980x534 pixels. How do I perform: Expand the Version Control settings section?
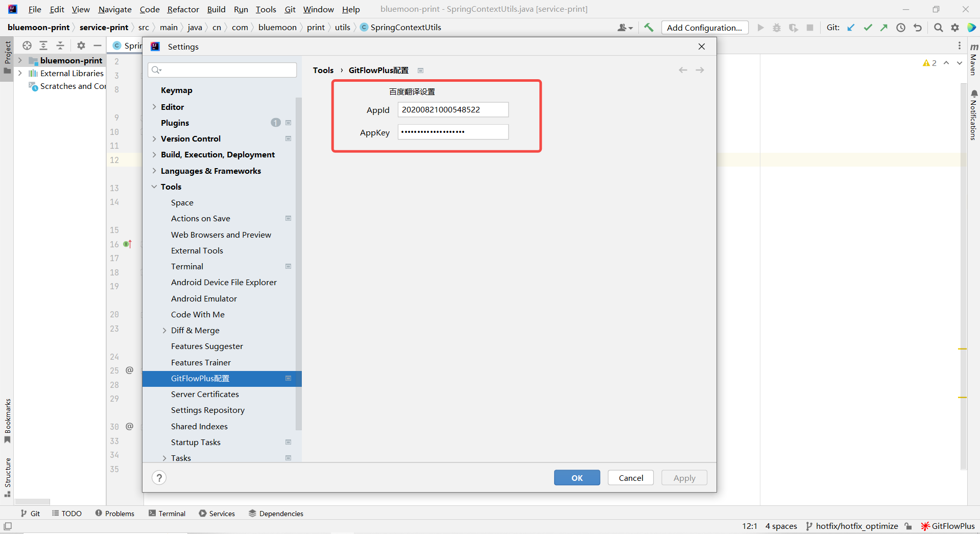coord(155,138)
